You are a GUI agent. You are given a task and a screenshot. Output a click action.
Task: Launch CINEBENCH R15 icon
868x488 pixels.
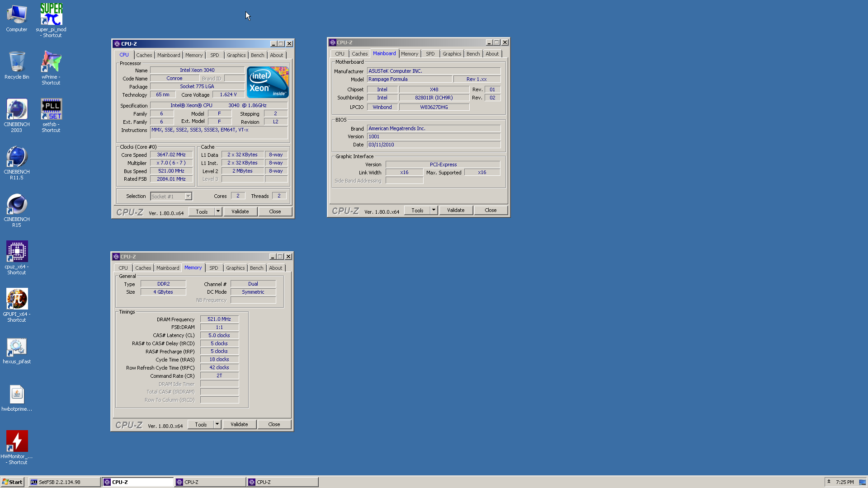[x=17, y=211]
